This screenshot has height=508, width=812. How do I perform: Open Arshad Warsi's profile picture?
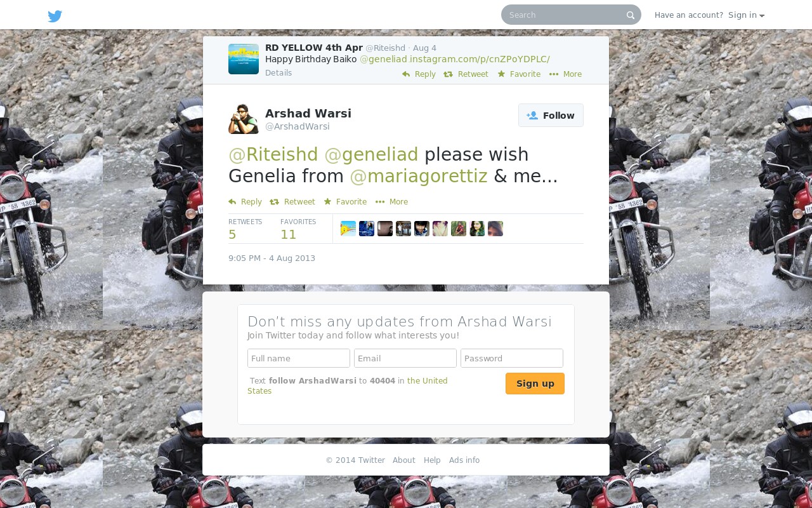point(244,119)
